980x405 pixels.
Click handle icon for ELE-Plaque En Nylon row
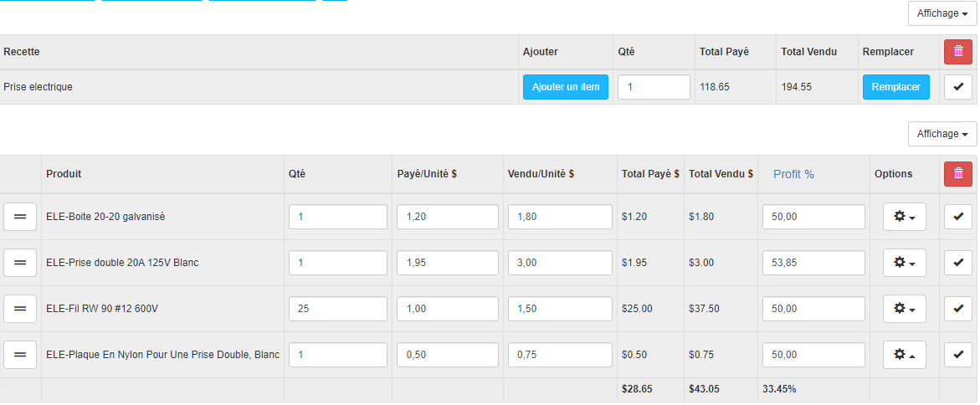[x=20, y=355]
